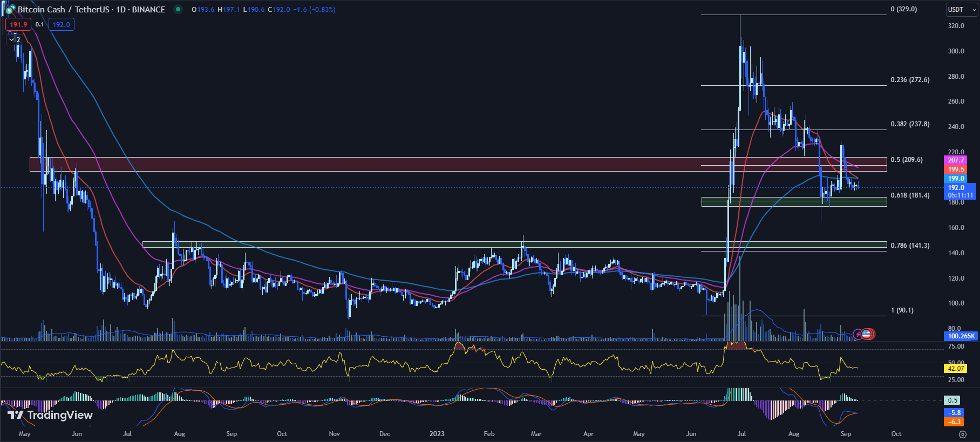Screen dimensions: 980x442
Task: Click the volume 100.265K value label
Action: click(961, 336)
